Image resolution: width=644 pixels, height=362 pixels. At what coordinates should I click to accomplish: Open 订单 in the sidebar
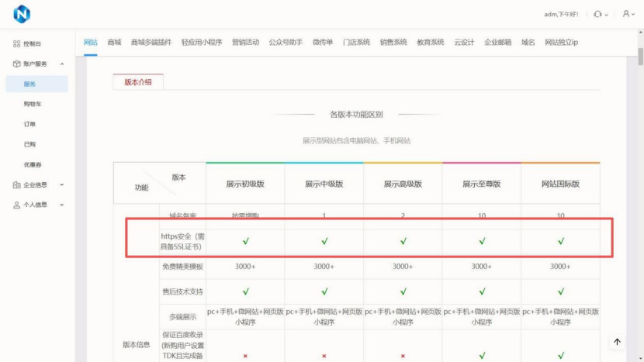pyautogui.click(x=29, y=124)
